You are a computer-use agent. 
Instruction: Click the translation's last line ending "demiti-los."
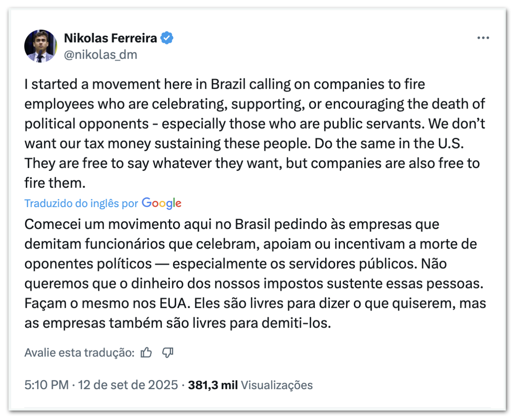coord(178,323)
